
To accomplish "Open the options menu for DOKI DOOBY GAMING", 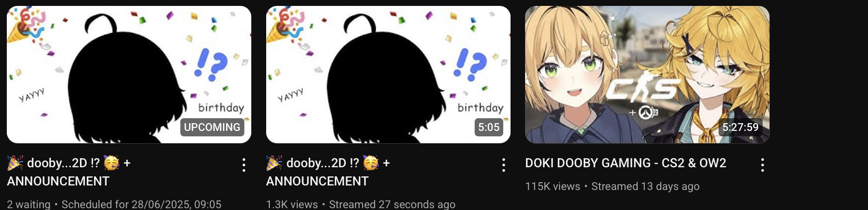I will (762, 165).
